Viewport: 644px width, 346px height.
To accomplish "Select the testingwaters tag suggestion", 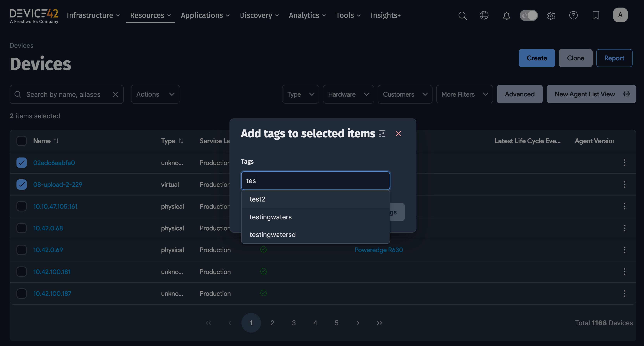I will [270, 217].
